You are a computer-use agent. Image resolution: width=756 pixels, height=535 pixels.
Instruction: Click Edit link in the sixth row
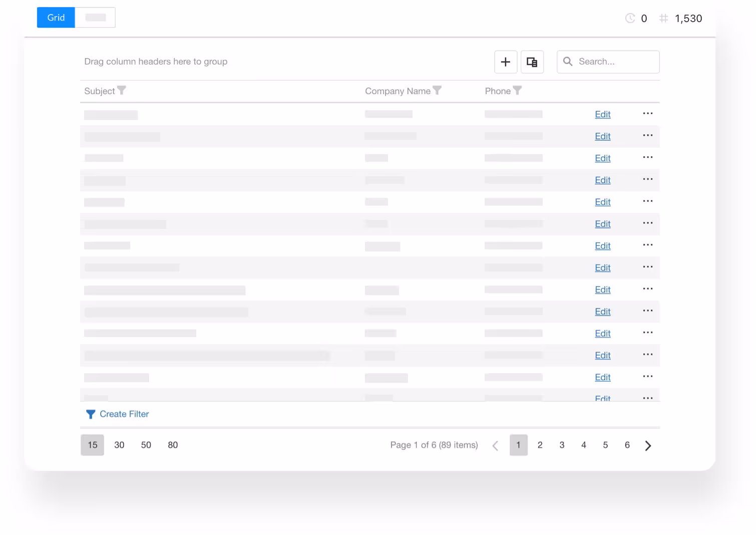(x=602, y=224)
